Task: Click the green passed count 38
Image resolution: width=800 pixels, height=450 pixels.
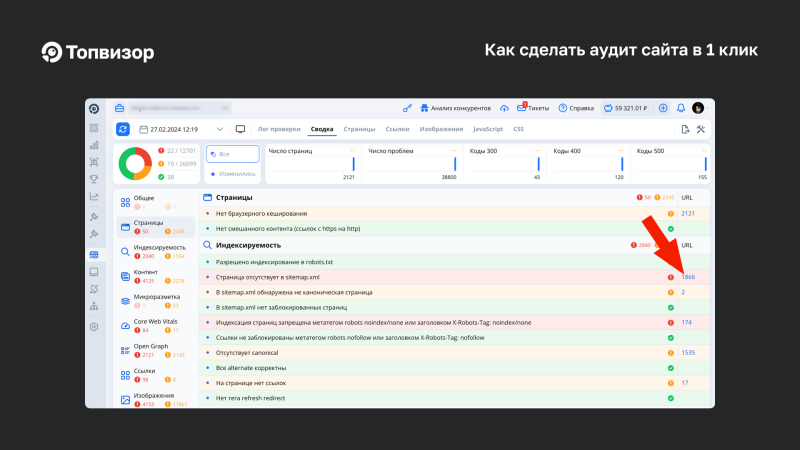Action: (166, 177)
